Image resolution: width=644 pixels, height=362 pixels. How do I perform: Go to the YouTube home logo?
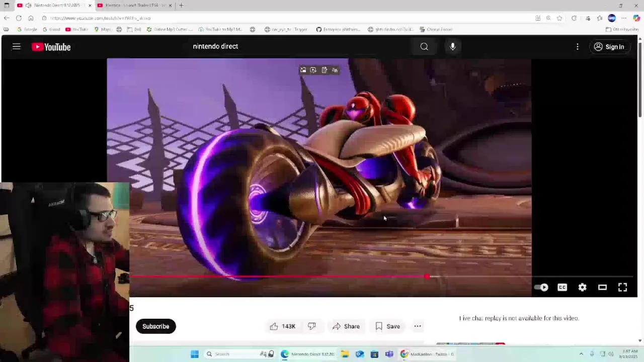point(51,47)
